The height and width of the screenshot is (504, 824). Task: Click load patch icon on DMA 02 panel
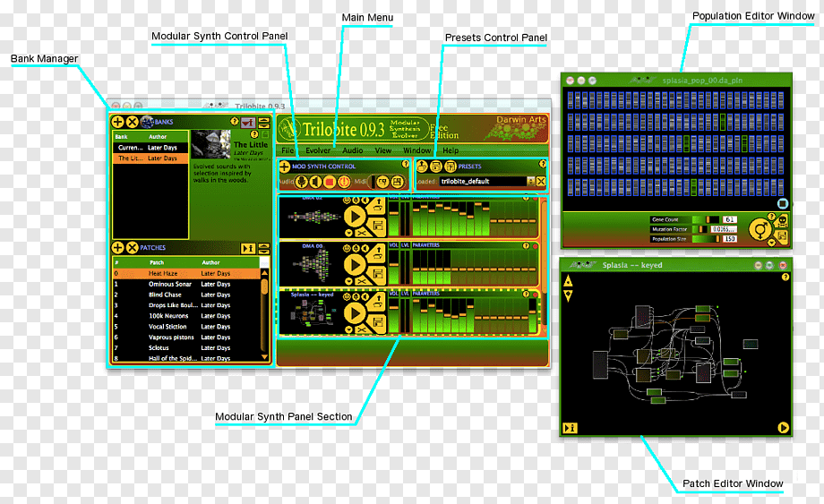pyautogui.click(x=378, y=205)
